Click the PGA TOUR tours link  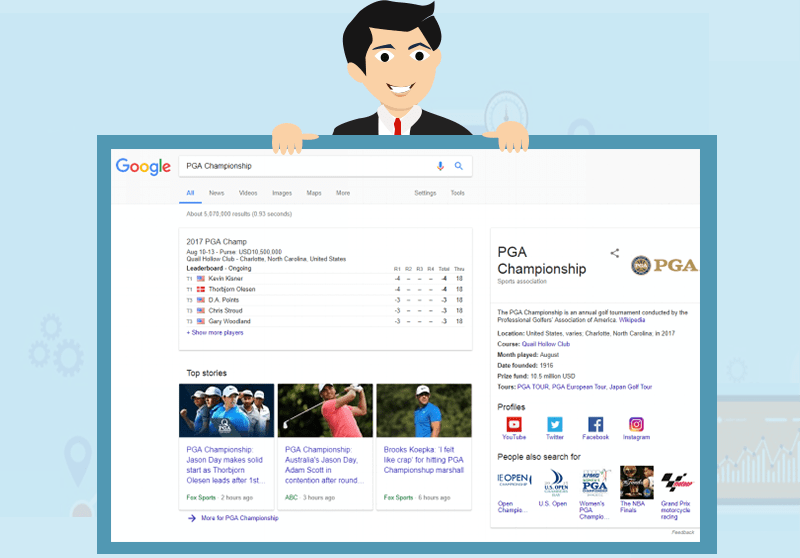pos(533,387)
